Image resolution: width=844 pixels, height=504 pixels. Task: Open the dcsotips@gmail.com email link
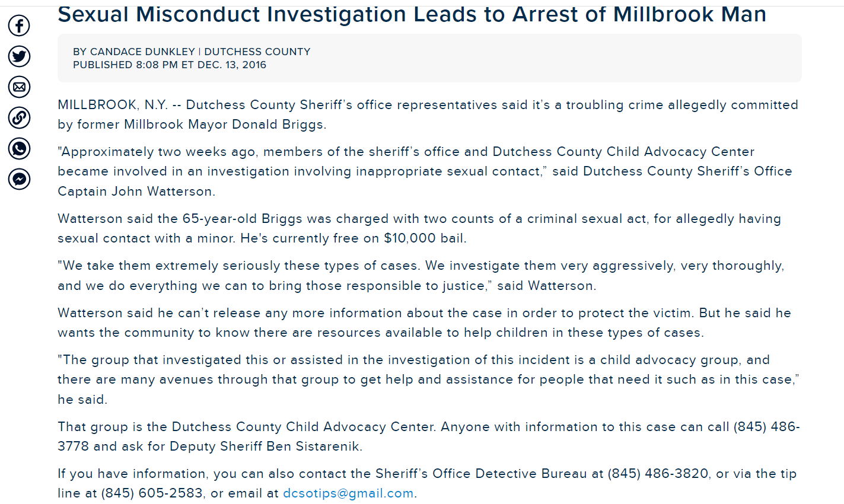click(348, 493)
